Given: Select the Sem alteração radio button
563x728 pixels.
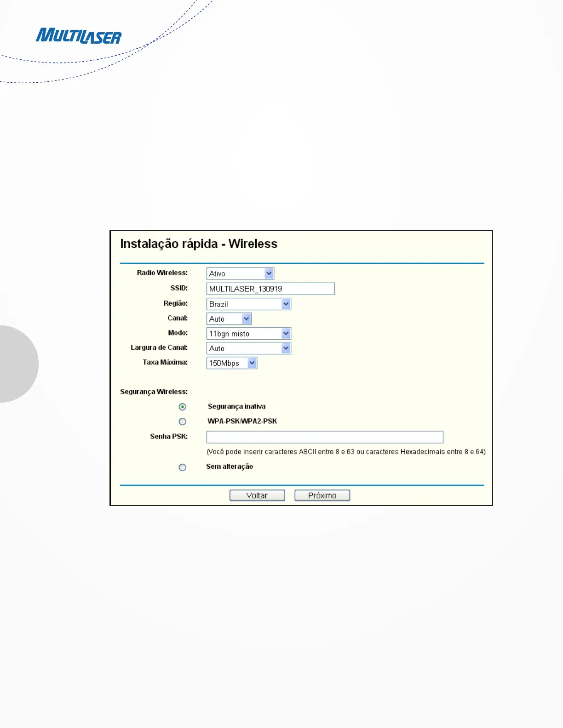Looking at the screenshot, I should point(183,467).
